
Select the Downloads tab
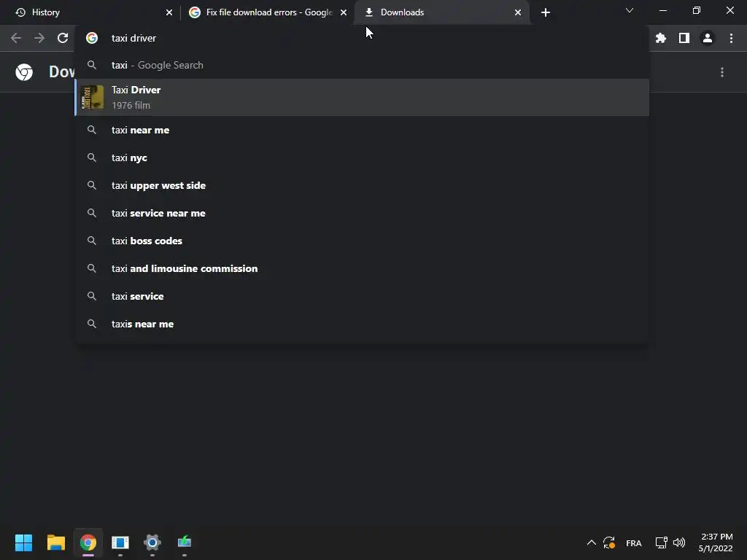click(441, 12)
